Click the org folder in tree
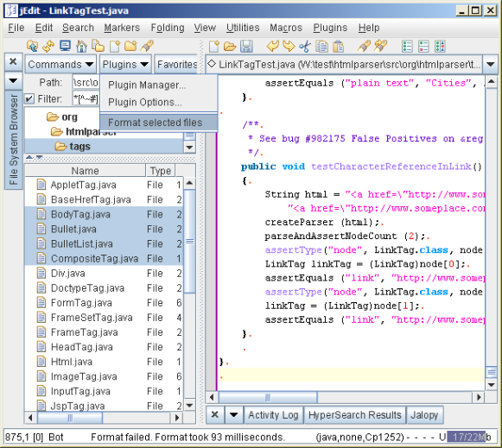 [x=62, y=117]
